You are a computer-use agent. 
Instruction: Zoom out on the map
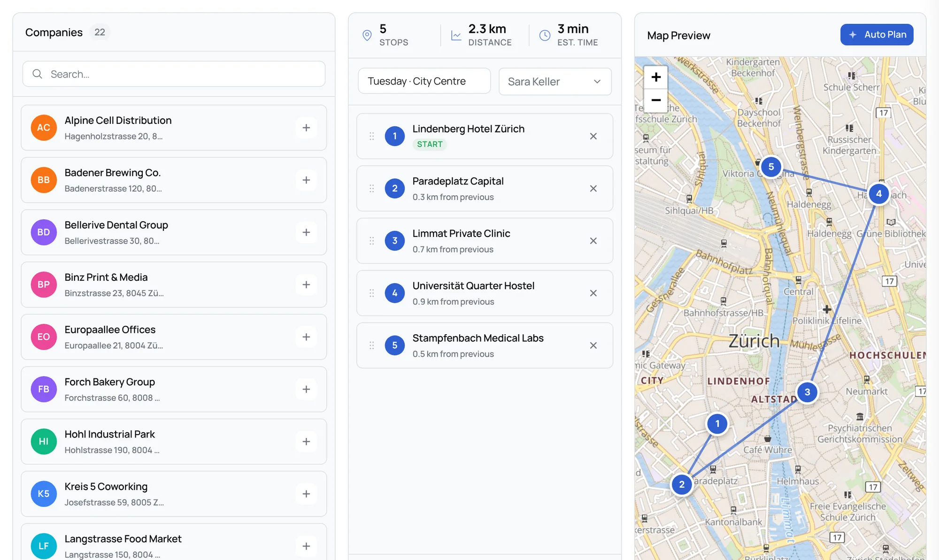pyautogui.click(x=656, y=100)
